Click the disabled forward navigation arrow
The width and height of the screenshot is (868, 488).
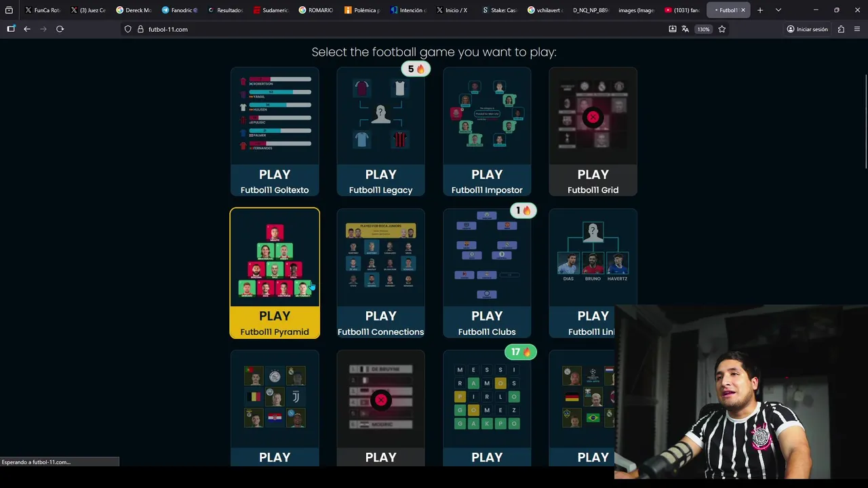43,29
